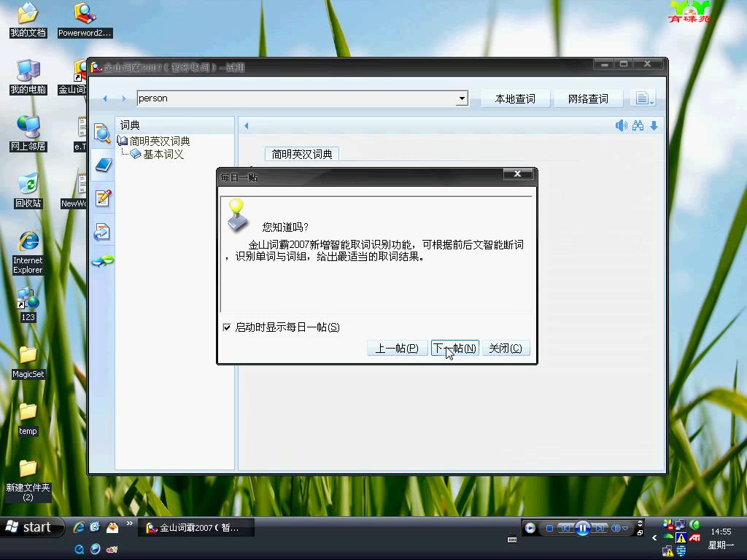Uncheck 启动时显示每日一帖 checkbox

pyautogui.click(x=227, y=327)
